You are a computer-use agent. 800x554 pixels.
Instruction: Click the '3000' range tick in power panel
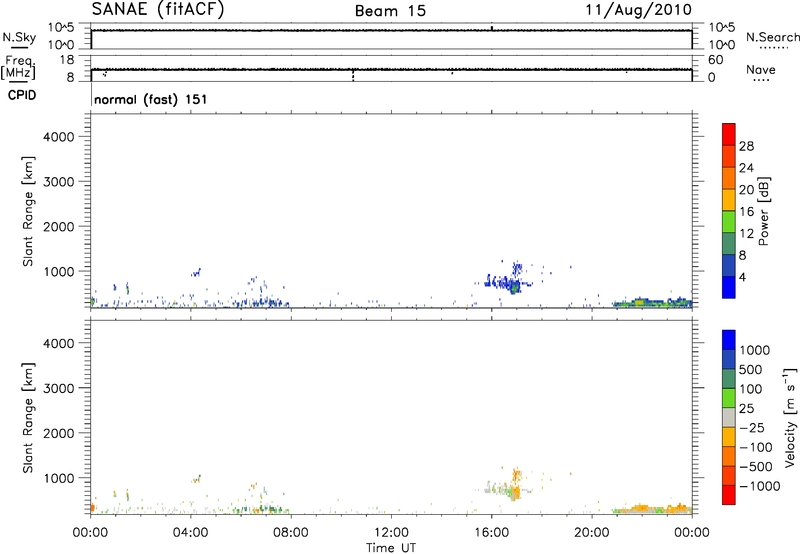59,182
